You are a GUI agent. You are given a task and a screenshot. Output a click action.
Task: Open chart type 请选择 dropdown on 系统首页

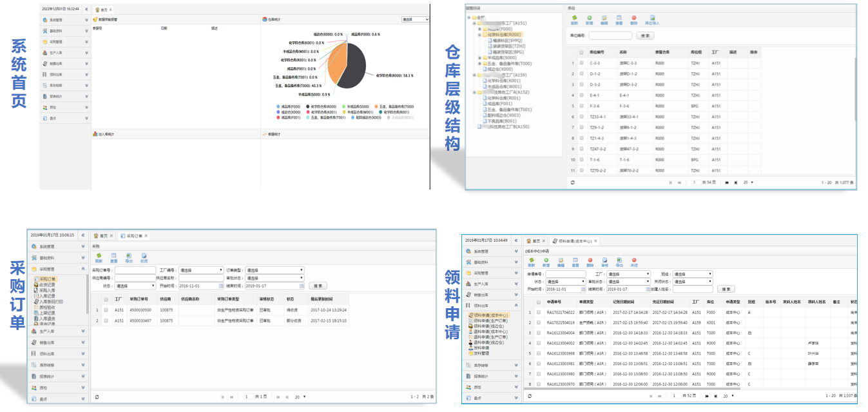click(x=415, y=19)
